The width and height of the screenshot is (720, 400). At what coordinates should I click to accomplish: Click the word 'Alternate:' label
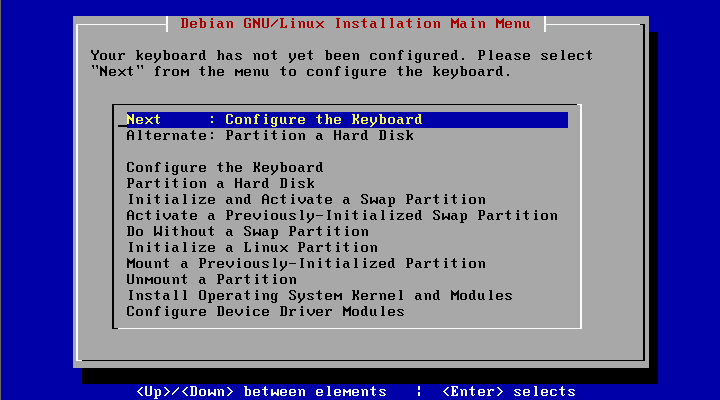pos(171,136)
